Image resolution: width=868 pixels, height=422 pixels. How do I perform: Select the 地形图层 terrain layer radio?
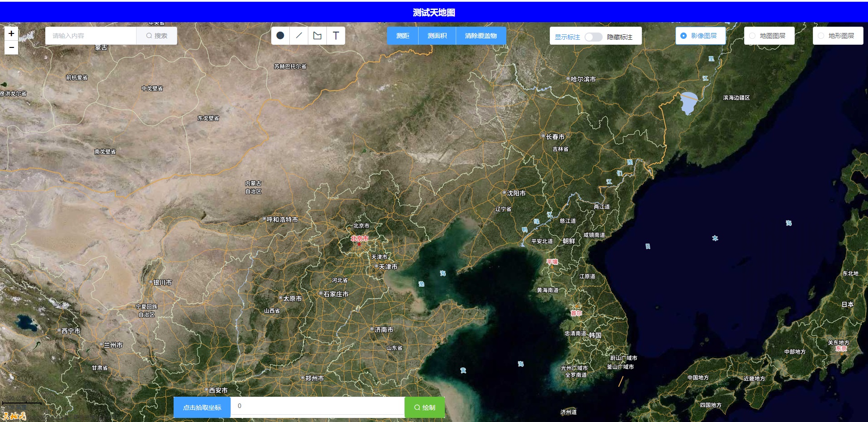pyautogui.click(x=838, y=36)
